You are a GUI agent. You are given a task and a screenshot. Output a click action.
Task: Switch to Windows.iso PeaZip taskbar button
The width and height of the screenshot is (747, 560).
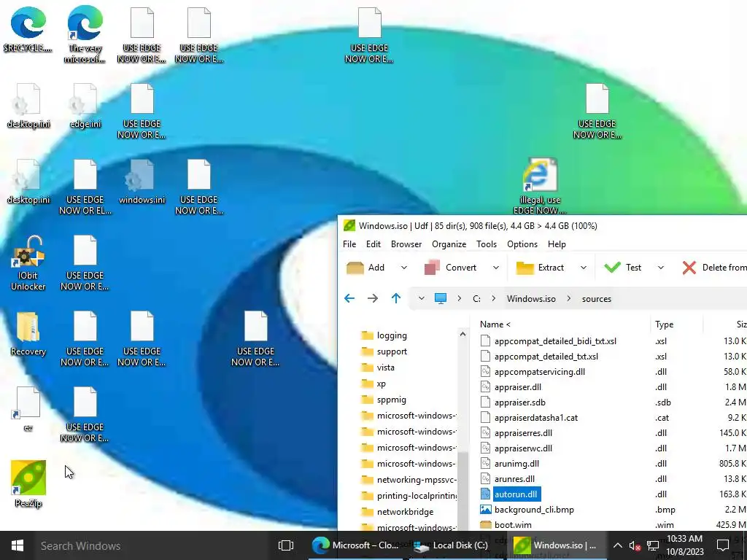point(555,545)
